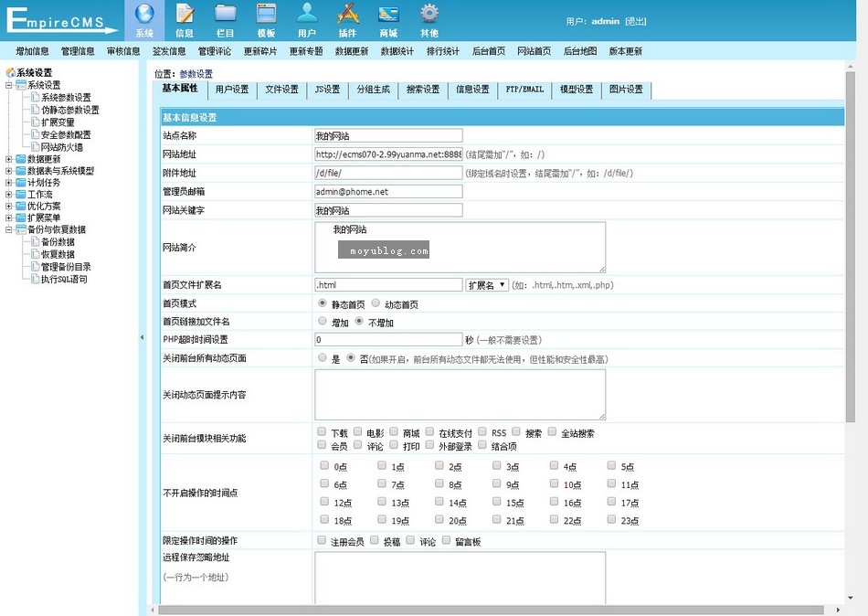This screenshot has width=868, height=616.
Task: Collapse the left sidebar with the arrow
Action: (142, 337)
